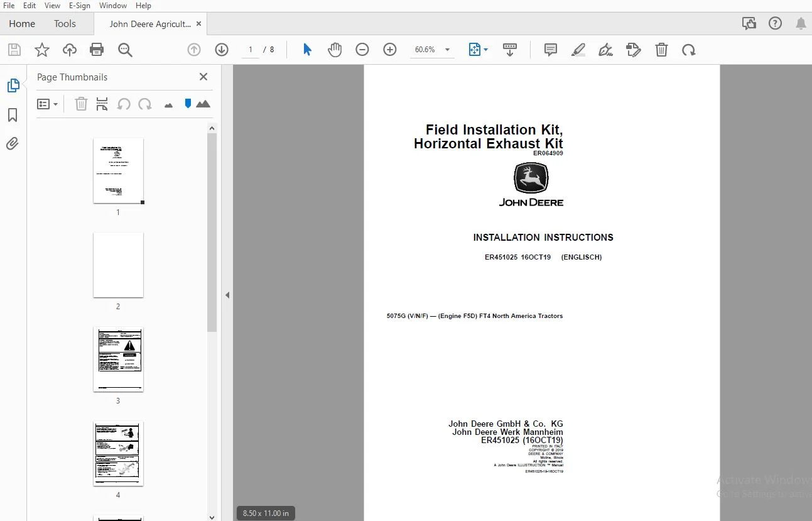Open the E-Sign menu
The image size is (812, 521).
(x=80, y=5)
